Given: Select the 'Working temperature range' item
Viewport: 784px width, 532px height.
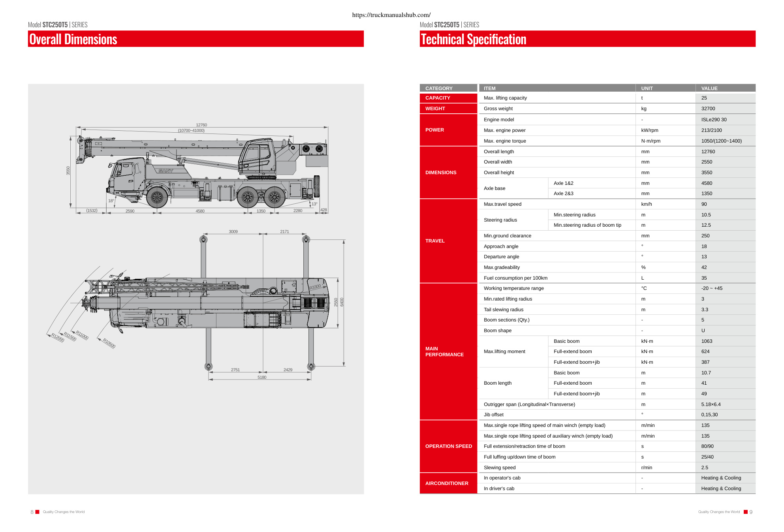Looking at the screenshot, I should click(513, 288).
